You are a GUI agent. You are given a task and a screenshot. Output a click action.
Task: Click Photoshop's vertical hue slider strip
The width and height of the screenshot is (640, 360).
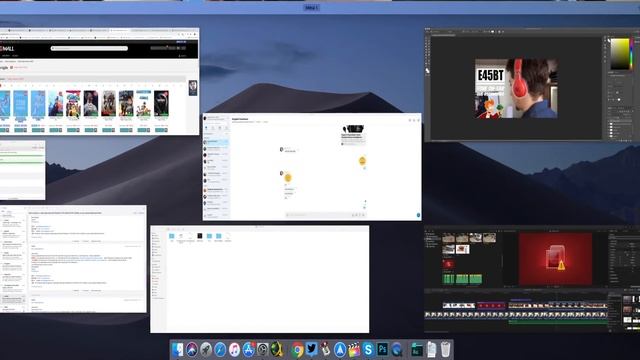tap(631, 54)
